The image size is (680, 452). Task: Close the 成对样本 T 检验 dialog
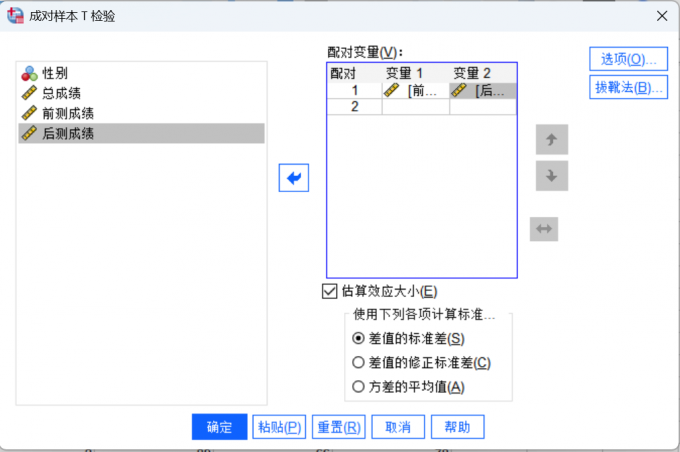pyautogui.click(x=662, y=16)
